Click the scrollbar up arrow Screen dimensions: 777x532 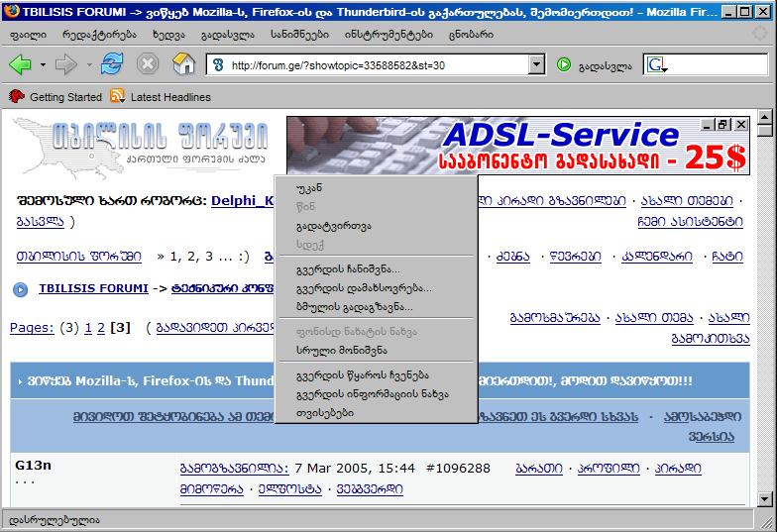tap(765, 117)
